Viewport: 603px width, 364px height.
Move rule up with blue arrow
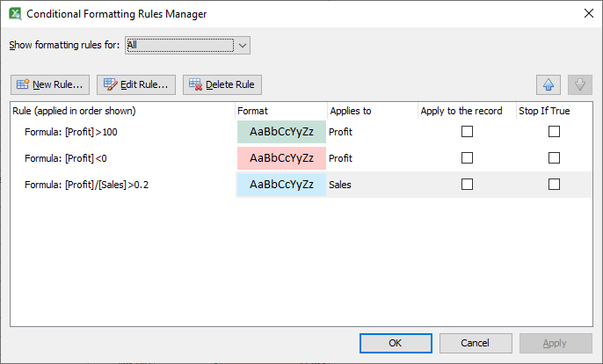click(549, 84)
